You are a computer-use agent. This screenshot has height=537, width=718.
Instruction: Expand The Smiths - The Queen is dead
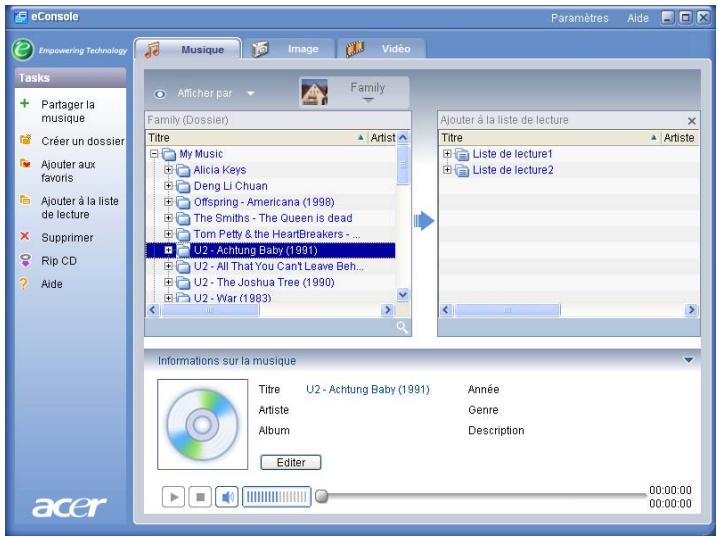tap(168, 218)
